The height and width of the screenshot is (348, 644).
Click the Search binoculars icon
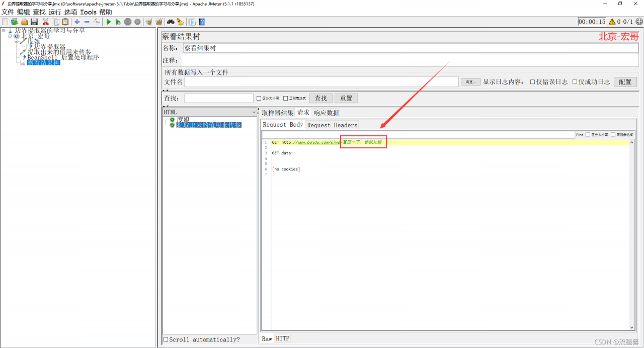pyautogui.click(x=171, y=22)
